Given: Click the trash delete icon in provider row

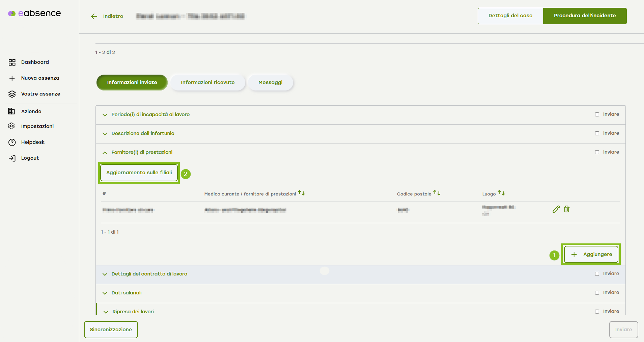Looking at the screenshot, I should (x=567, y=209).
